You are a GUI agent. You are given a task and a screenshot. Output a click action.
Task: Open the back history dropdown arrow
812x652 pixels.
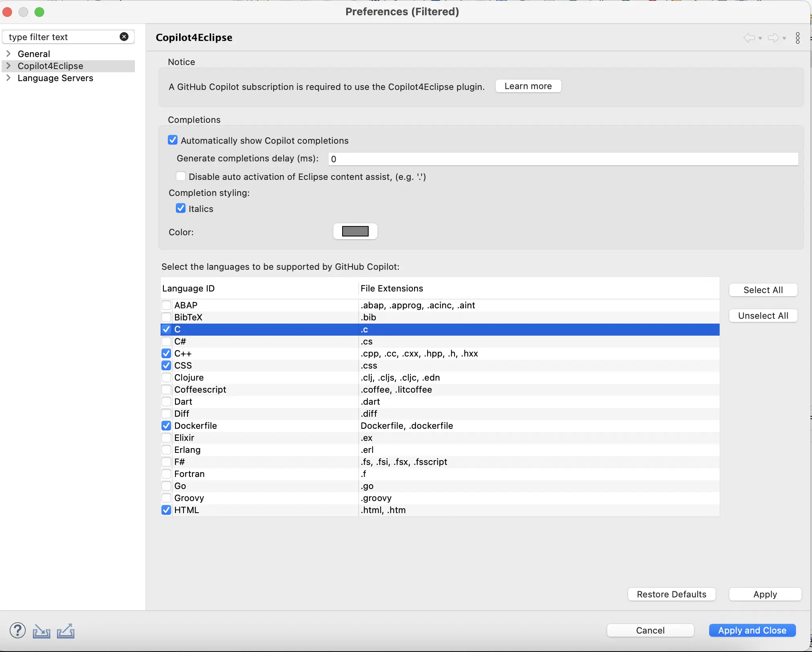(x=760, y=39)
